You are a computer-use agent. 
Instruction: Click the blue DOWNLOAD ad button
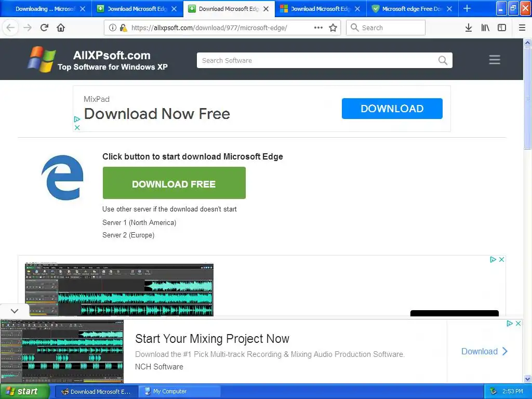click(x=392, y=109)
